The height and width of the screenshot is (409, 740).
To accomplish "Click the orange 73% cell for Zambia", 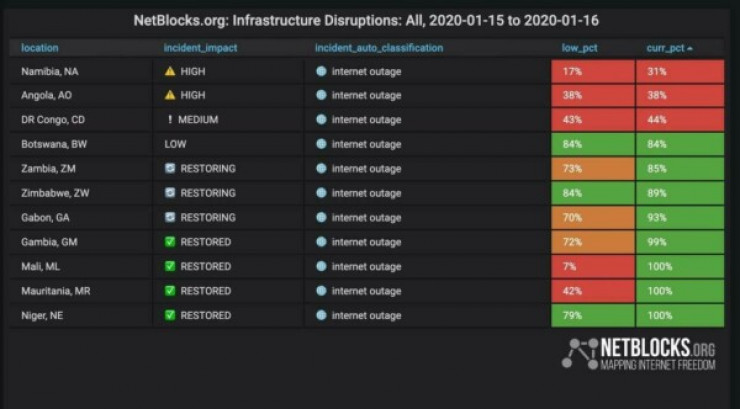I will (x=593, y=169).
